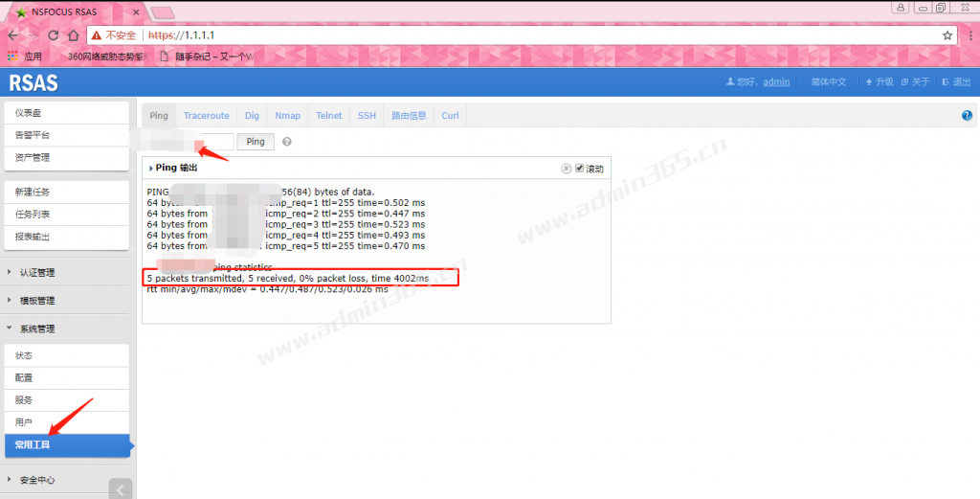Click the browser address bar URL
This screenshot has height=499, width=980.
pos(181,35)
